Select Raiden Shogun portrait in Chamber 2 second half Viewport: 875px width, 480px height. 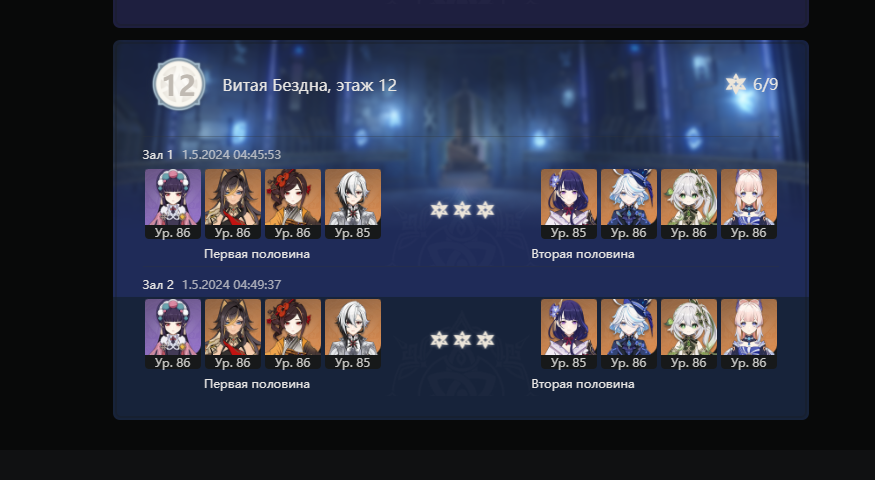(x=569, y=334)
